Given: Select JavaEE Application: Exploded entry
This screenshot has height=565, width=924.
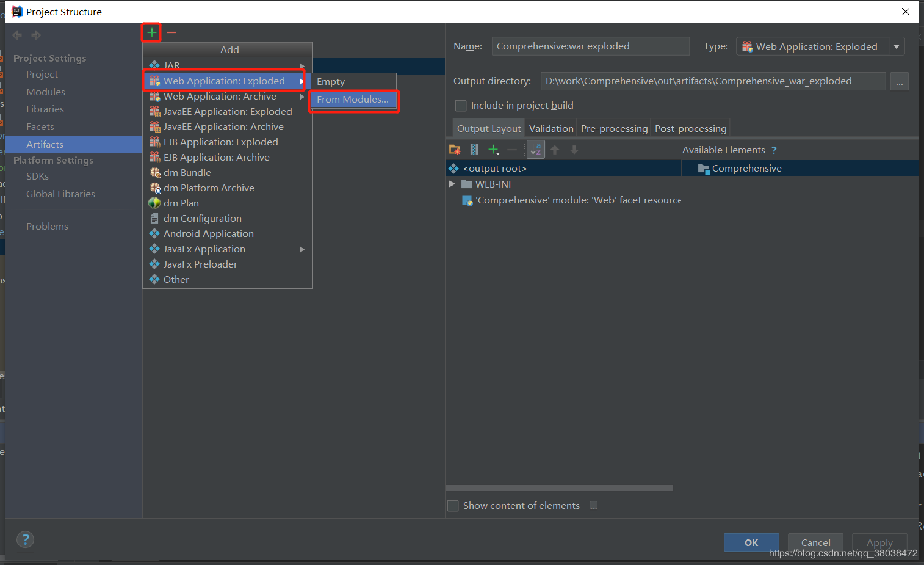Looking at the screenshot, I should point(228,111).
